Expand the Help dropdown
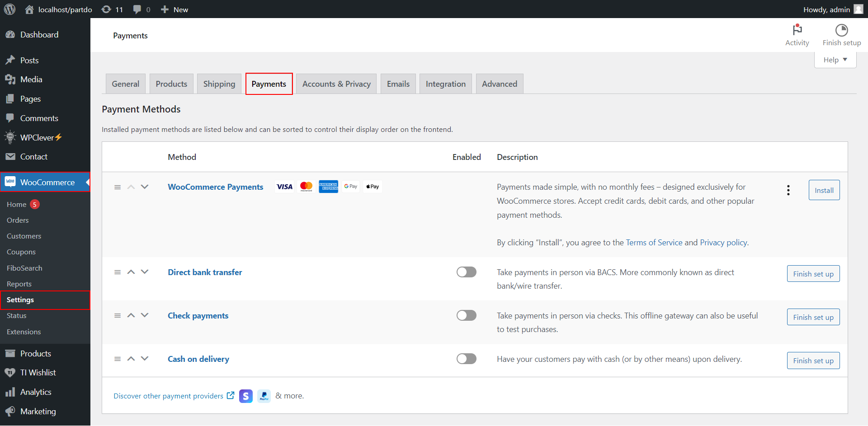 [x=835, y=60]
